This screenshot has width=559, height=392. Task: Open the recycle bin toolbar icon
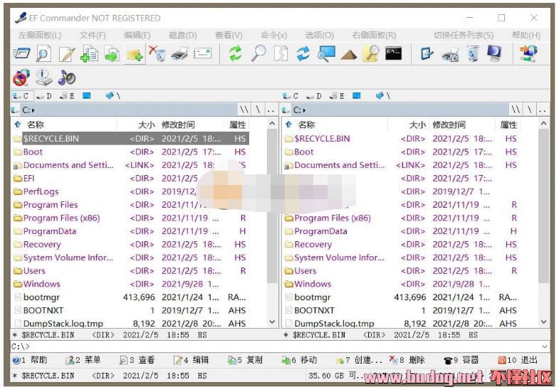pyautogui.click(x=473, y=54)
